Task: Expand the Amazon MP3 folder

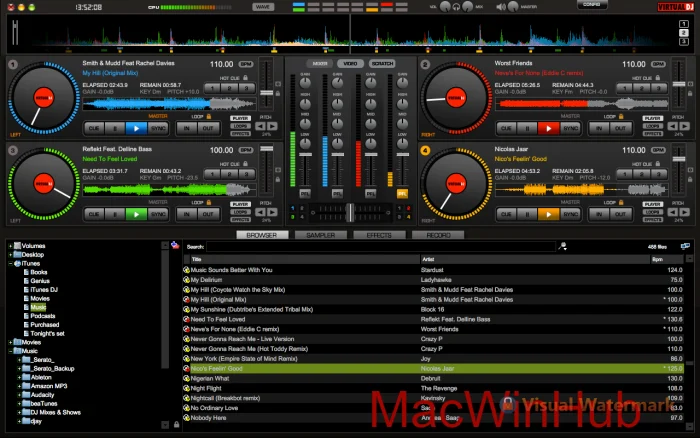Action: pyautogui.click(x=19, y=386)
